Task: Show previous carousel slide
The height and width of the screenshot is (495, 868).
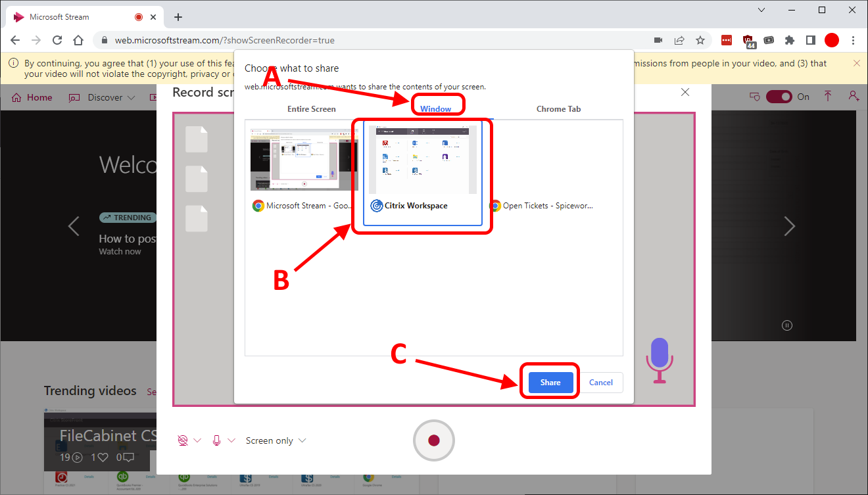Action: coord(74,226)
